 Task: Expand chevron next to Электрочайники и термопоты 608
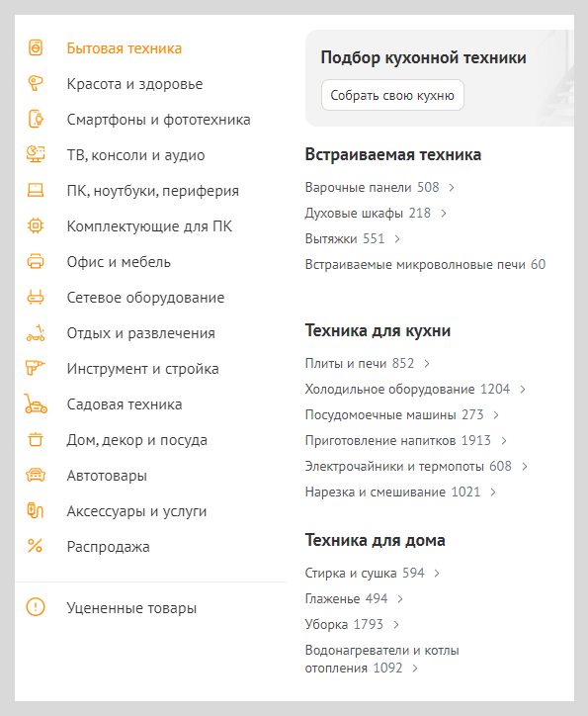(x=525, y=466)
